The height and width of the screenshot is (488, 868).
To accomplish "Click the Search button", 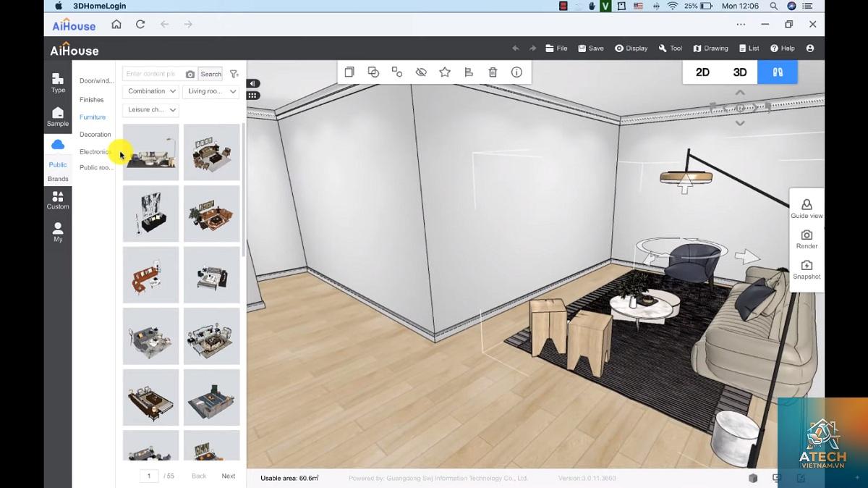I will [x=211, y=74].
